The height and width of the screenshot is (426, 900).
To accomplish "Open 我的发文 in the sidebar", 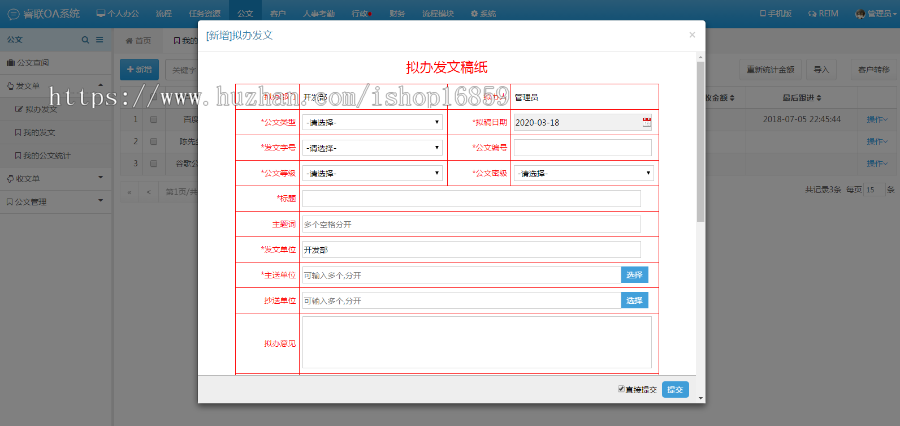I will (x=56, y=133).
